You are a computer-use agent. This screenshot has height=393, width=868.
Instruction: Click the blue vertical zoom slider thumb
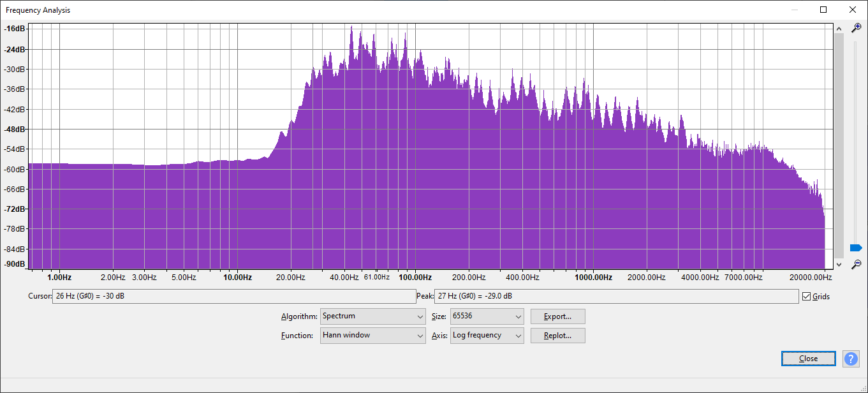coord(856,248)
